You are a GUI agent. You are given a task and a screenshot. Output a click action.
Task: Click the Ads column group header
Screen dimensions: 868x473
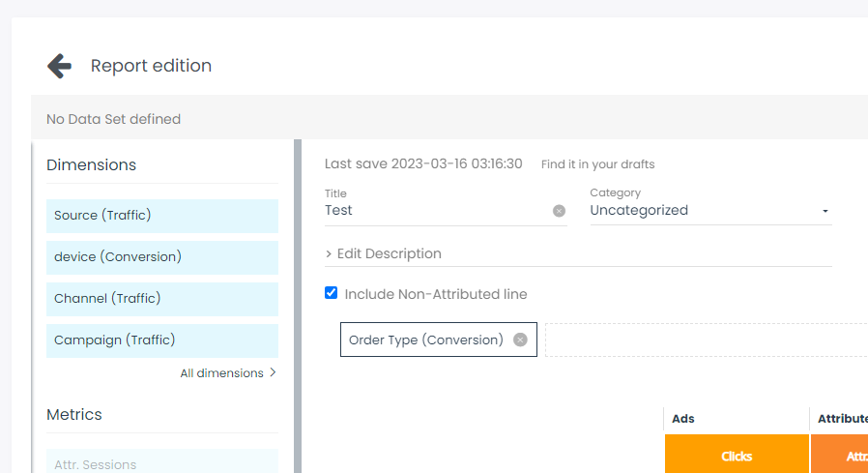pyautogui.click(x=737, y=419)
